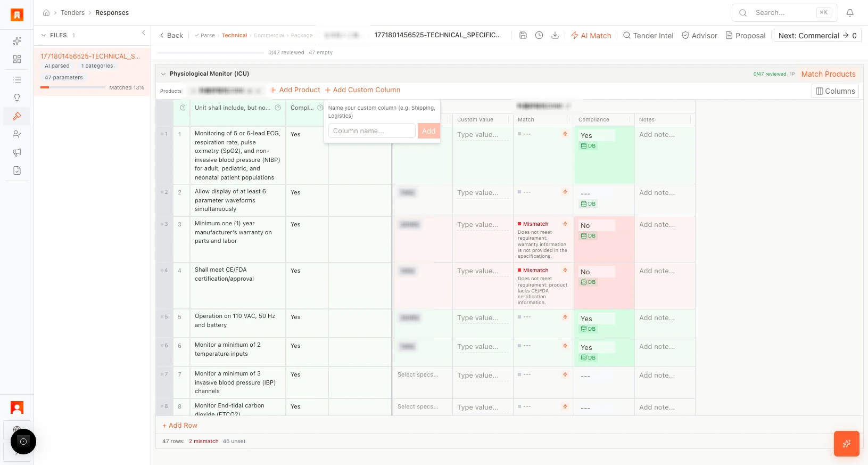868x465 pixels.
Task: Select the gavel tenders sidebar icon
Action: [17, 116]
